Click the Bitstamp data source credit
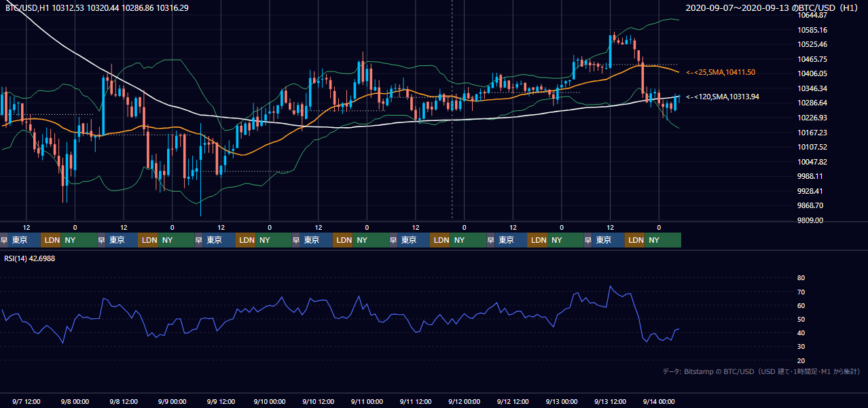Viewport: 868px width, 408px height. point(761,372)
